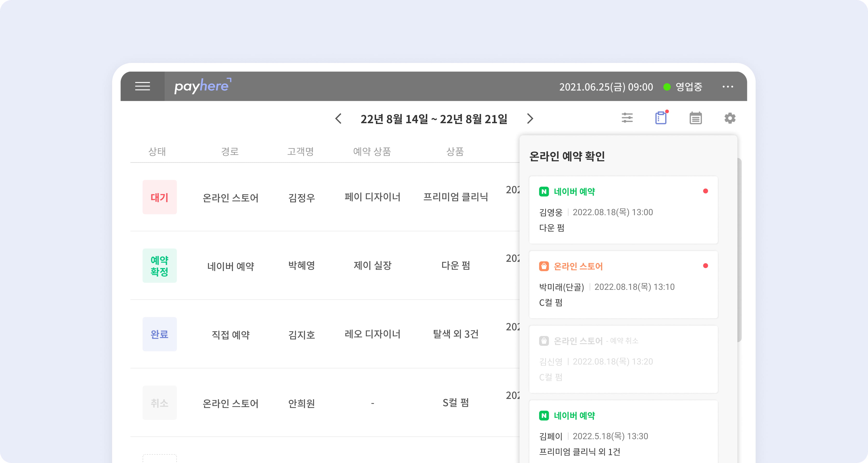Click the 취소 status badge
This screenshot has width=868, height=463.
tap(159, 403)
